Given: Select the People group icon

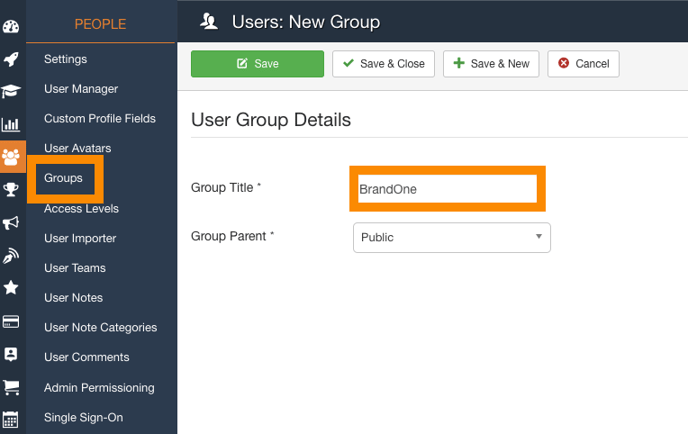Looking at the screenshot, I should [12, 157].
